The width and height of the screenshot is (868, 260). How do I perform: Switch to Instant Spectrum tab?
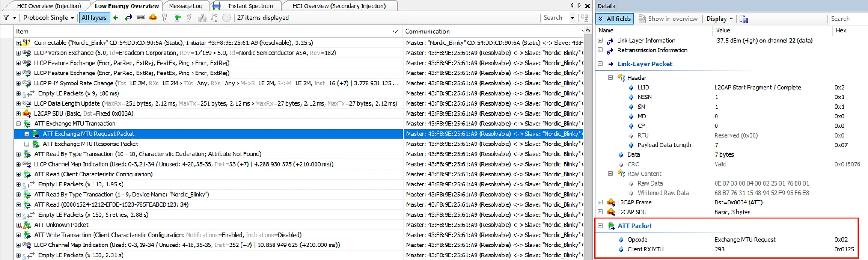coord(246,6)
